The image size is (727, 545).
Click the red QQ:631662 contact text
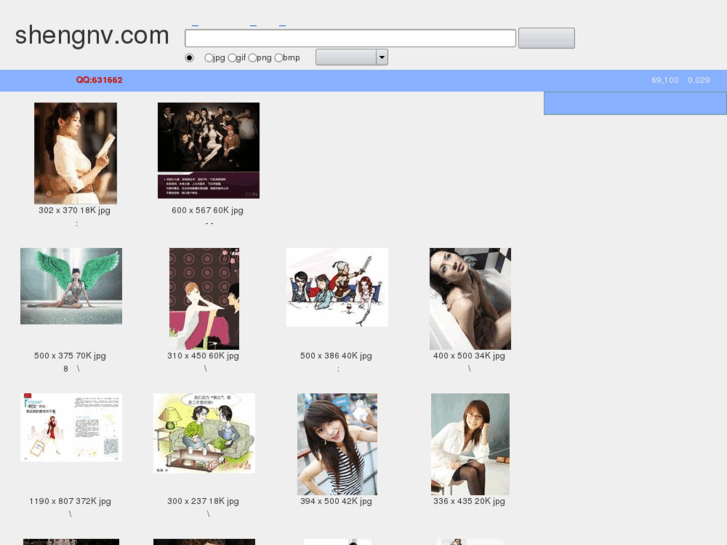tap(99, 80)
